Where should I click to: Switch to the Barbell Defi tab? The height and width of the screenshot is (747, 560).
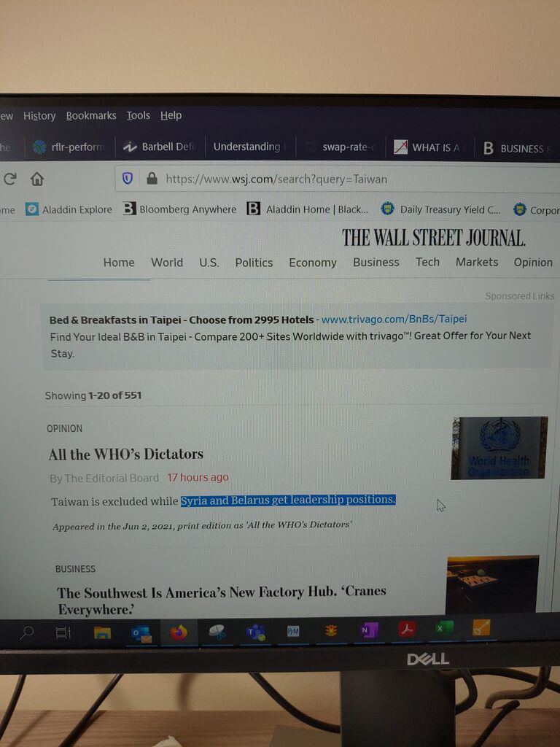(160, 147)
